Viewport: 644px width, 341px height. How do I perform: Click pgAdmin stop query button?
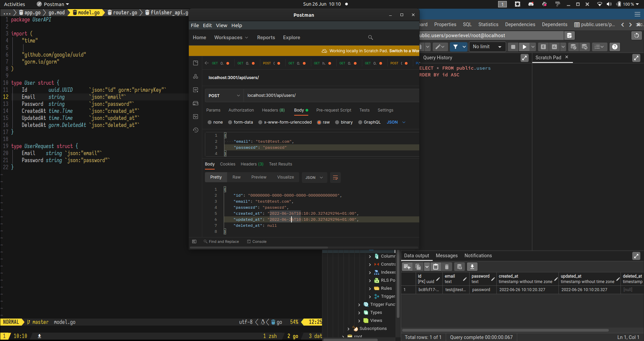pos(513,47)
